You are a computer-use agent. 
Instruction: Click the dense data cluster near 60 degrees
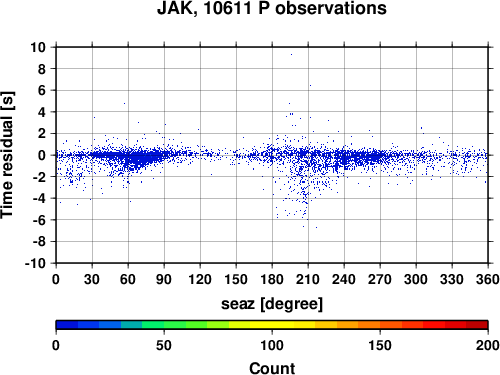[133, 157]
